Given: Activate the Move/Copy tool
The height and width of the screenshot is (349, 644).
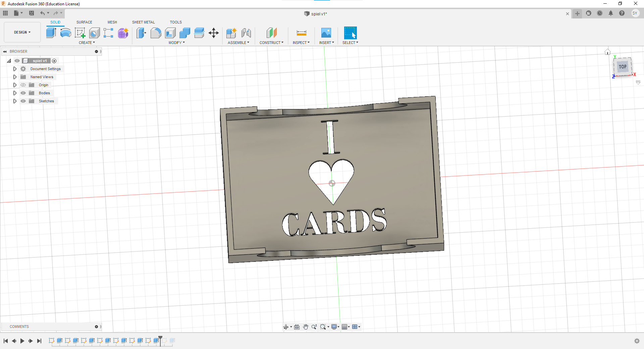Looking at the screenshot, I should (214, 33).
